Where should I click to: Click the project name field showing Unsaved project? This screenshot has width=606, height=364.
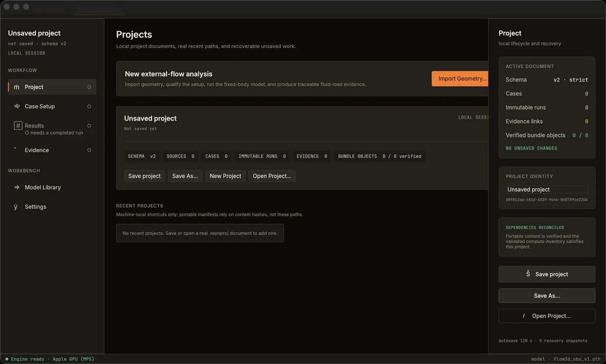[x=547, y=189]
